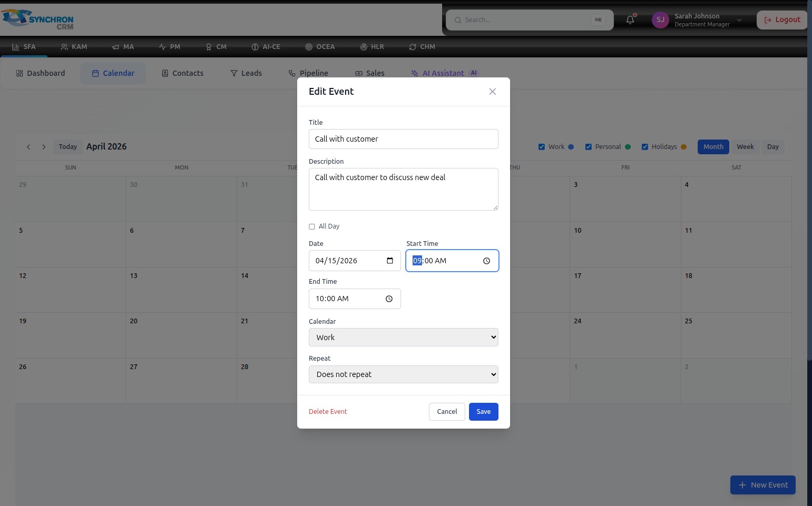This screenshot has width=812, height=506.
Task: Click the green Personal color dot
Action: (x=628, y=147)
